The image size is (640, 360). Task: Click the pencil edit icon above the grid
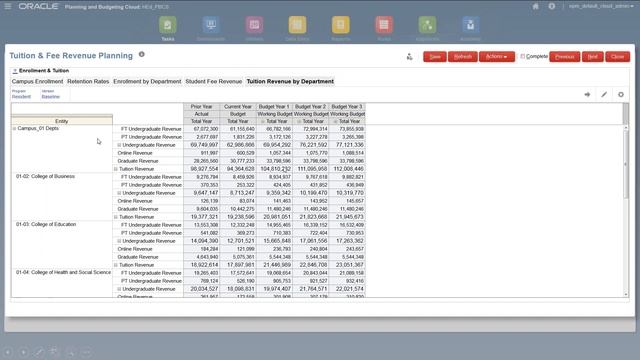(604, 94)
